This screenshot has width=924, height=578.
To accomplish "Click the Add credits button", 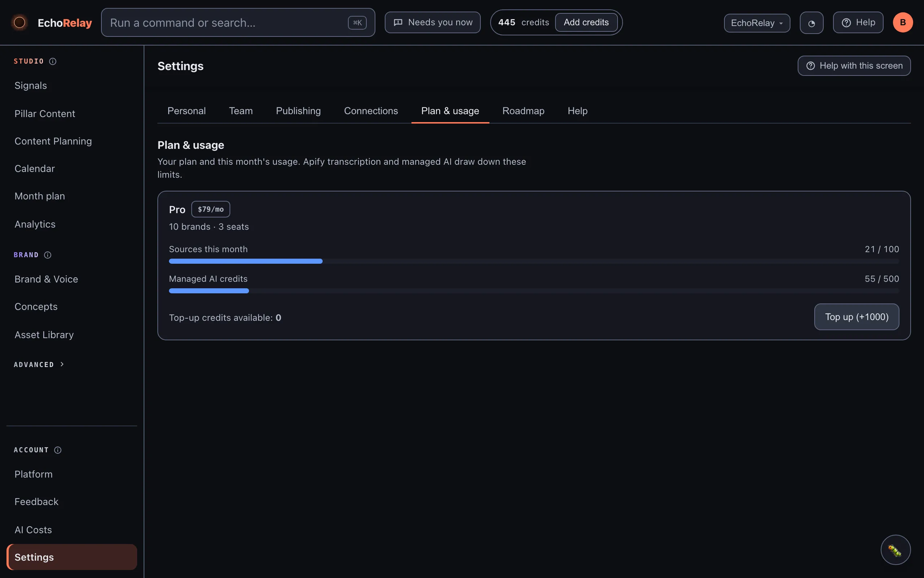I will pos(586,22).
